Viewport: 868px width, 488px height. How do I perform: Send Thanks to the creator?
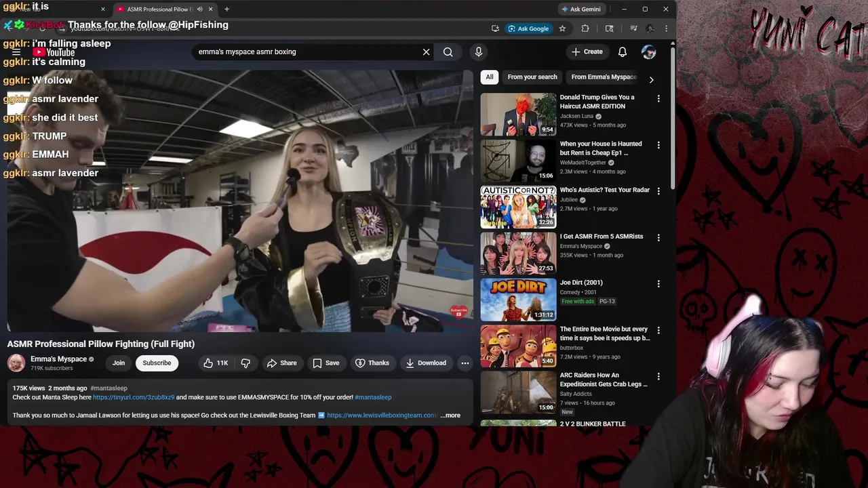pos(372,363)
